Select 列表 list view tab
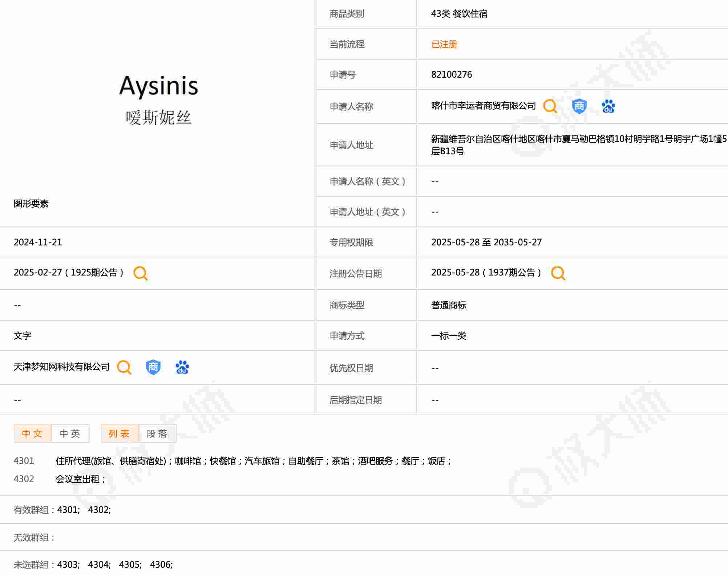Viewport: 728px width, 575px height. pos(120,433)
